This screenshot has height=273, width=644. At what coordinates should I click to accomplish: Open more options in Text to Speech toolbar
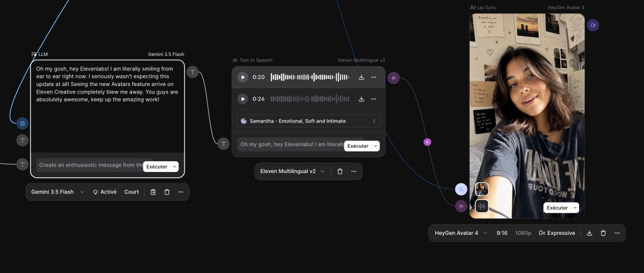click(354, 171)
